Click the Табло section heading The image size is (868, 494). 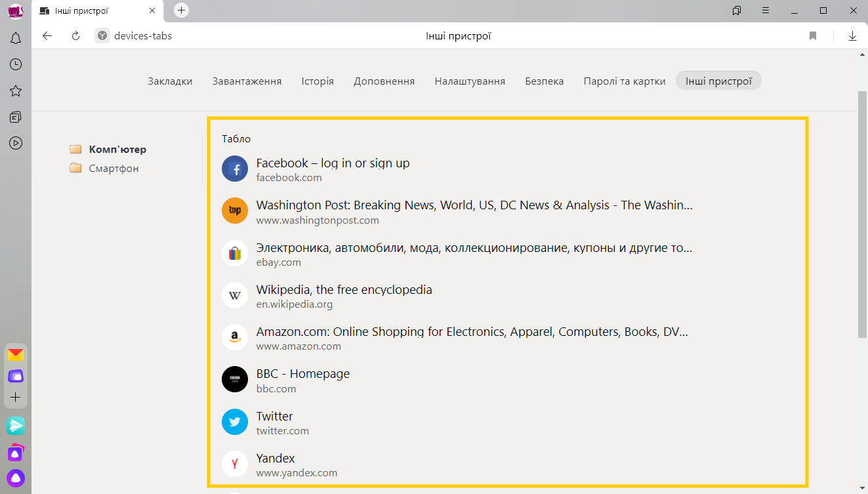click(x=236, y=139)
